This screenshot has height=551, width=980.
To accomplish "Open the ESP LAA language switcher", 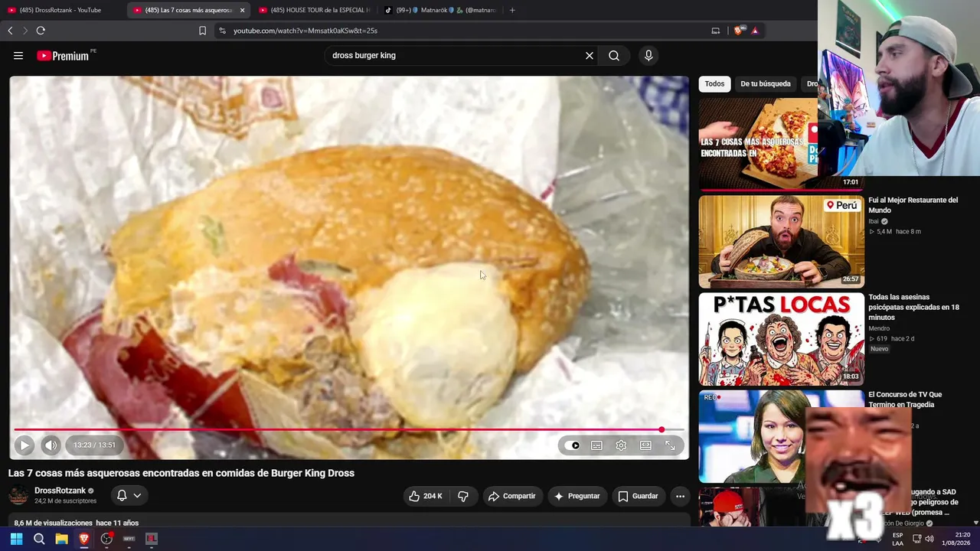I will [x=897, y=539].
